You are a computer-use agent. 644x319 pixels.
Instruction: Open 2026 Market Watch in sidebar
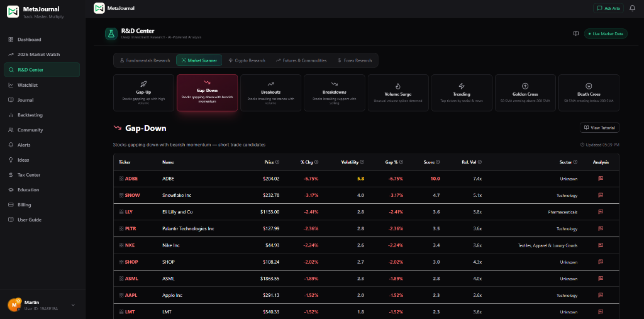(42, 55)
